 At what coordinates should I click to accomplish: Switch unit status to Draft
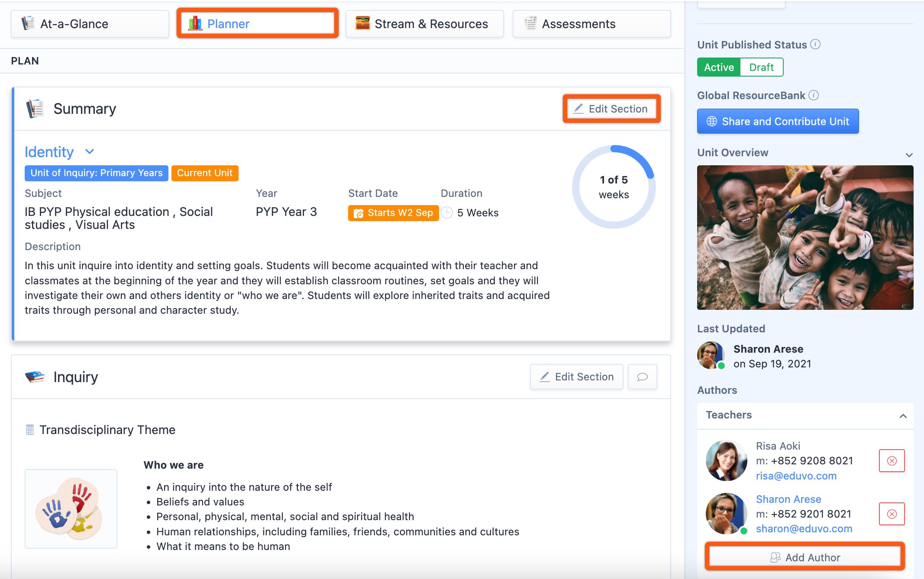point(761,68)
